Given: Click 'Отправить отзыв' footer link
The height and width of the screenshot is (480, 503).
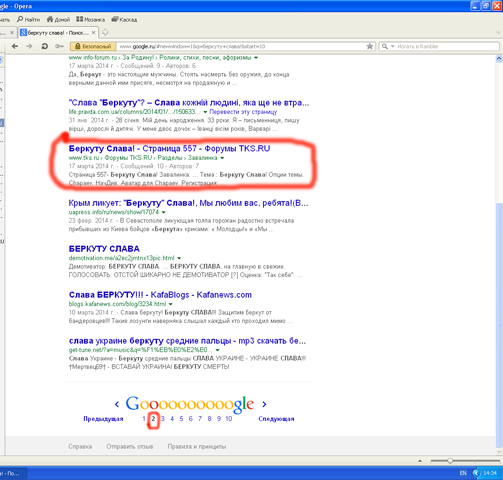Looking at the screenshot, I should click(x=130, y=447).
